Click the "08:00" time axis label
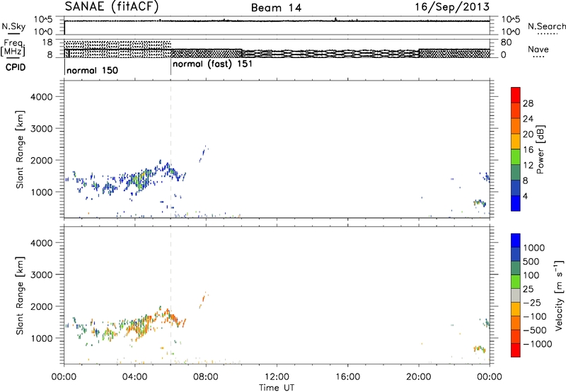The width and height of the screenshot is (566, 392). [x=206, y=377]
